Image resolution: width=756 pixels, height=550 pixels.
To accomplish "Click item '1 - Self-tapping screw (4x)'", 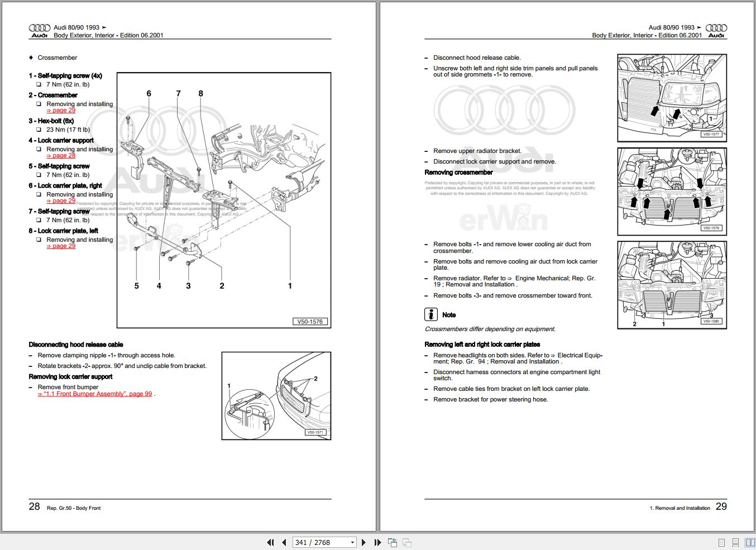I will click(65, 76).
